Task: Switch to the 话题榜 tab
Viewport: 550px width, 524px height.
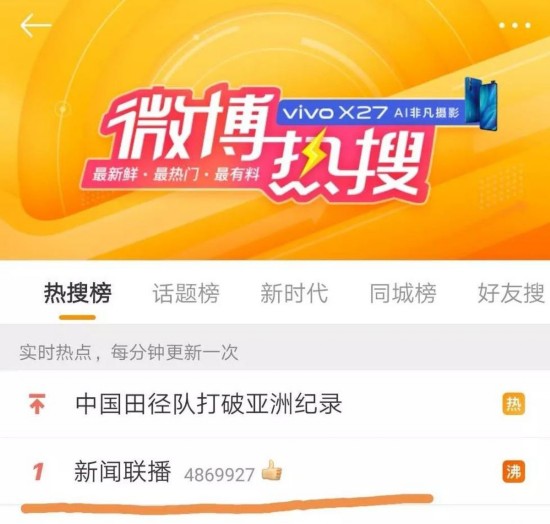Action: (x=186, y=293)
